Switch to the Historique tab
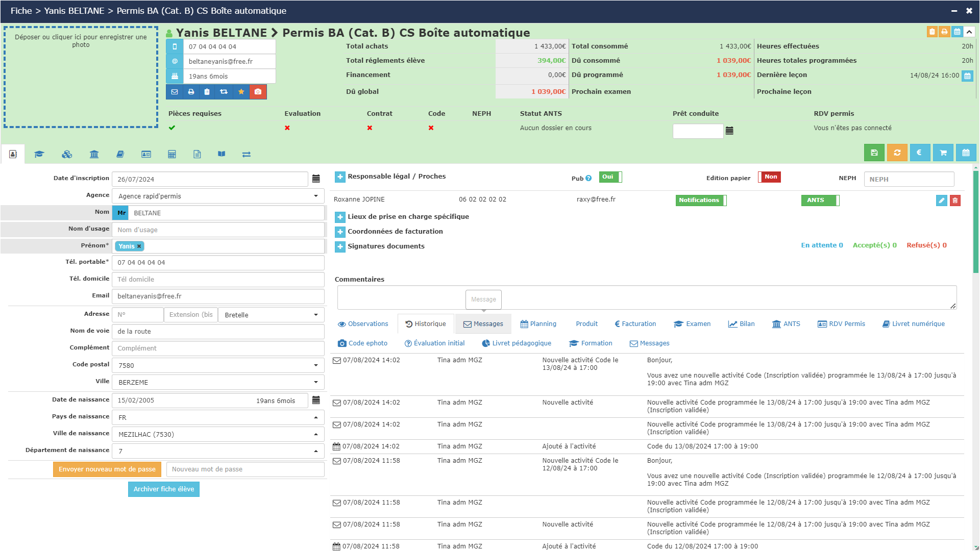 pyautogui.click(x=426, y=324)
